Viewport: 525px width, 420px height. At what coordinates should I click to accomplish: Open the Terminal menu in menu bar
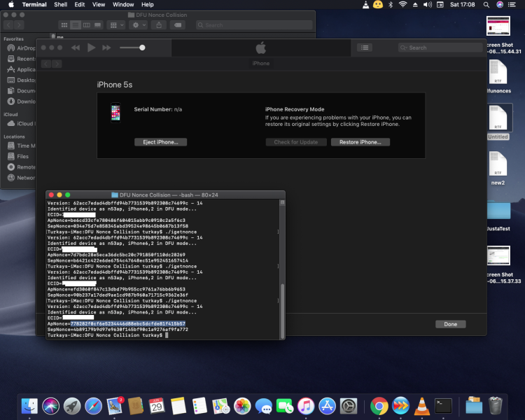click(34, 4)
